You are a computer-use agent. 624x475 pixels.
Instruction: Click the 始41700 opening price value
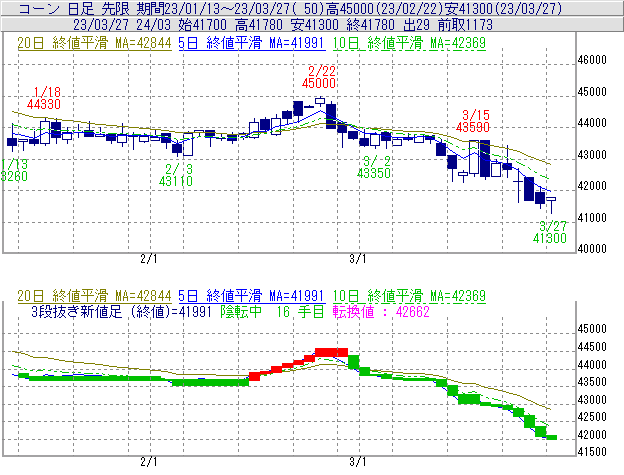(x=203, y=25)
